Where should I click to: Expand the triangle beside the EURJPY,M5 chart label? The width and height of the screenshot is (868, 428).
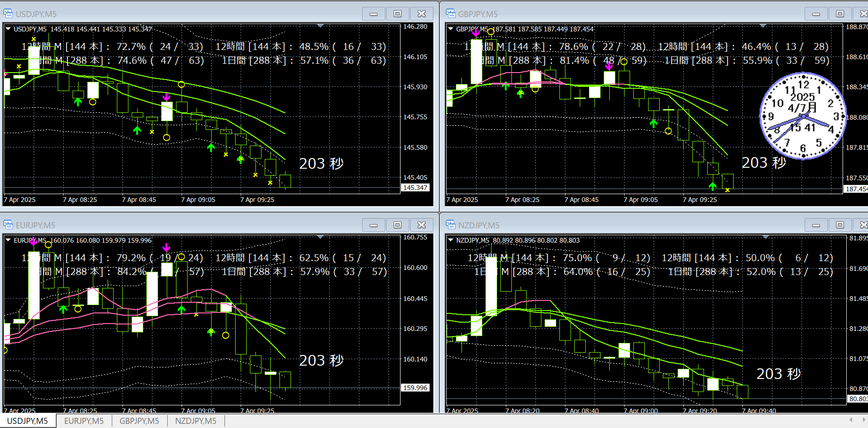(8, 240)
